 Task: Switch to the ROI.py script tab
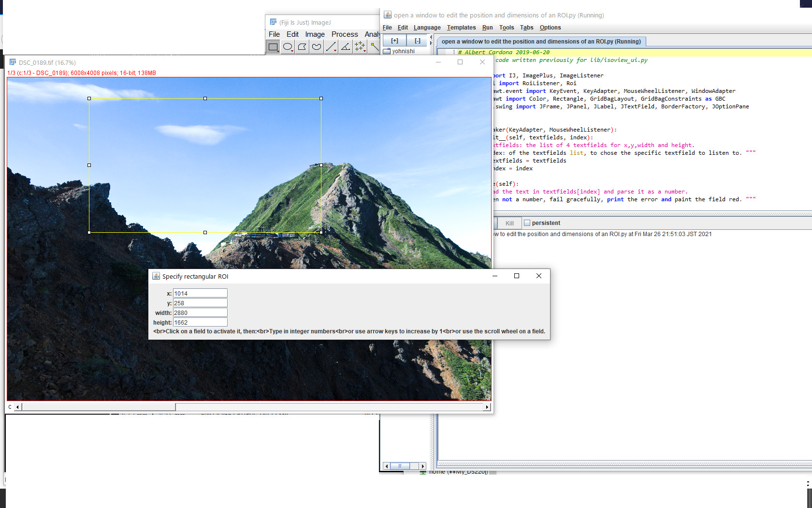click(541, 42)
